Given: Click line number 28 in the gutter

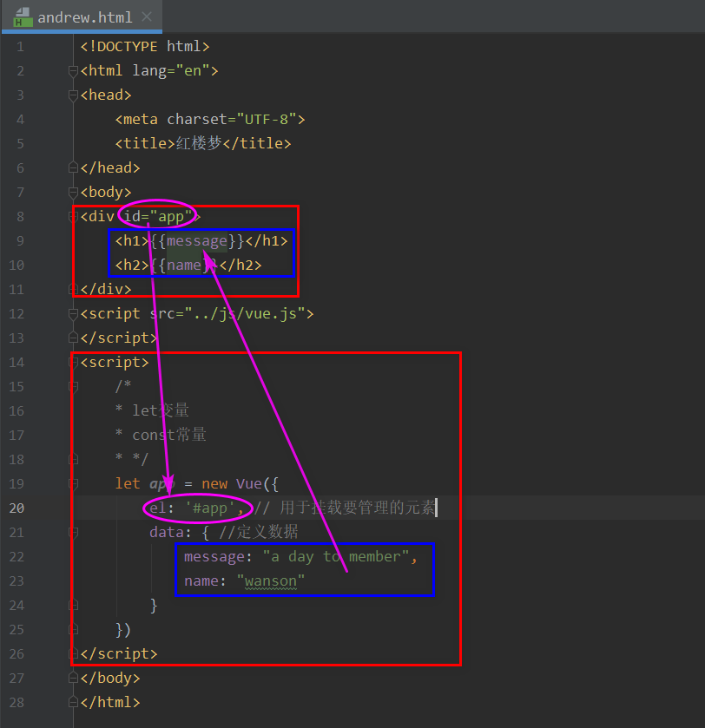Looking at the screenshot, I should pos(16,703).
